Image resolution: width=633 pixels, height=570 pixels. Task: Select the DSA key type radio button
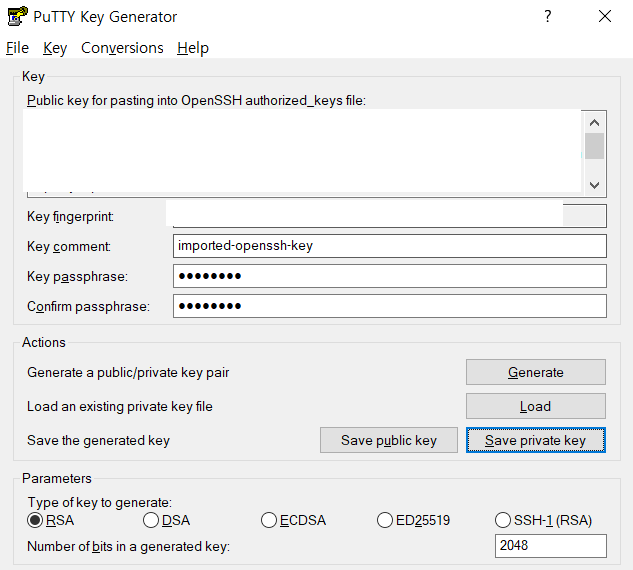click(x=167, y=520)
